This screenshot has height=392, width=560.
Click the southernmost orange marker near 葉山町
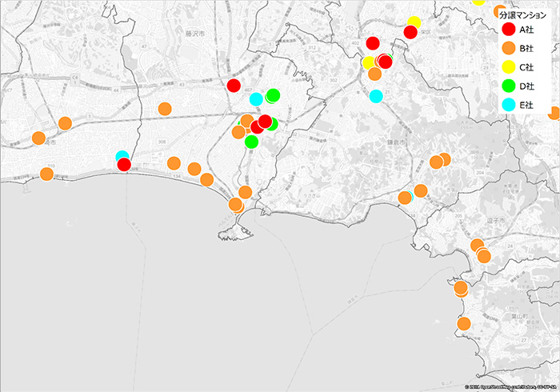[x=464, y=324]
